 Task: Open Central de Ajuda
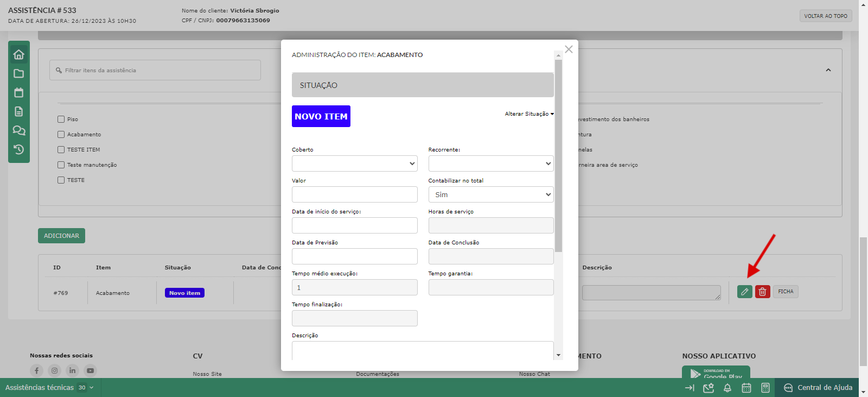click(818, 388)
